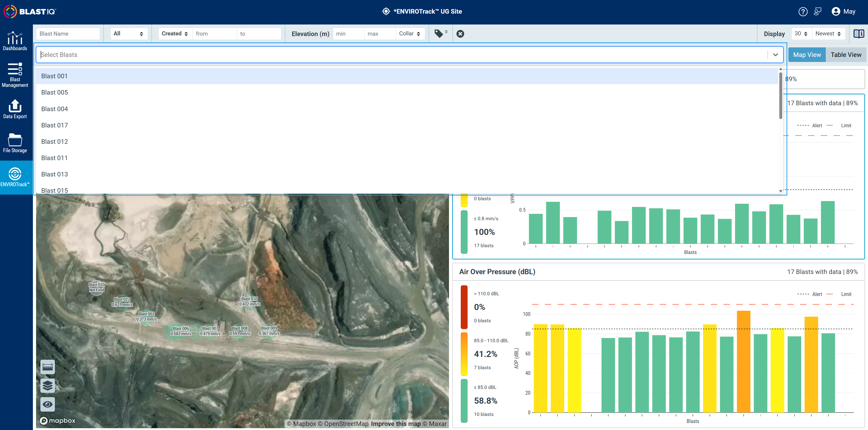Choose Blast 012 option
Screen dimensions: 868x430
click(407, 142)
